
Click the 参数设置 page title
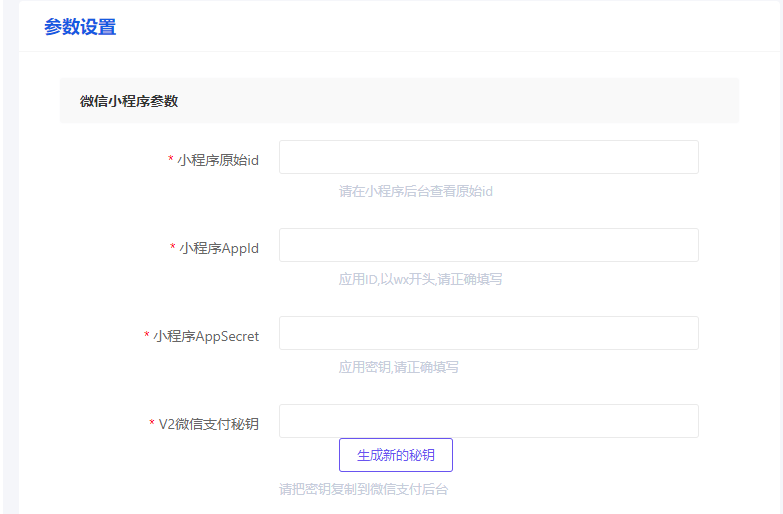pos(80,27)
